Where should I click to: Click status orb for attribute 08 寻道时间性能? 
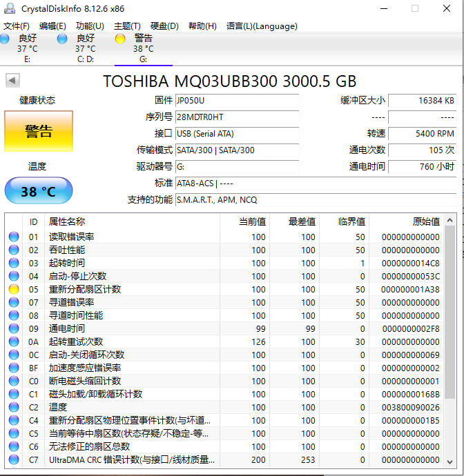[x=14, y=315]
